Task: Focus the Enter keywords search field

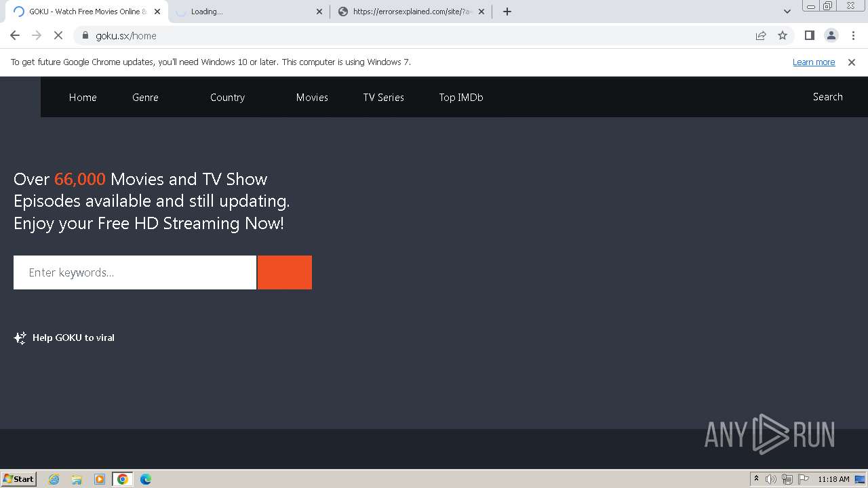Action: pyautogui.click(x=135, y=272)
